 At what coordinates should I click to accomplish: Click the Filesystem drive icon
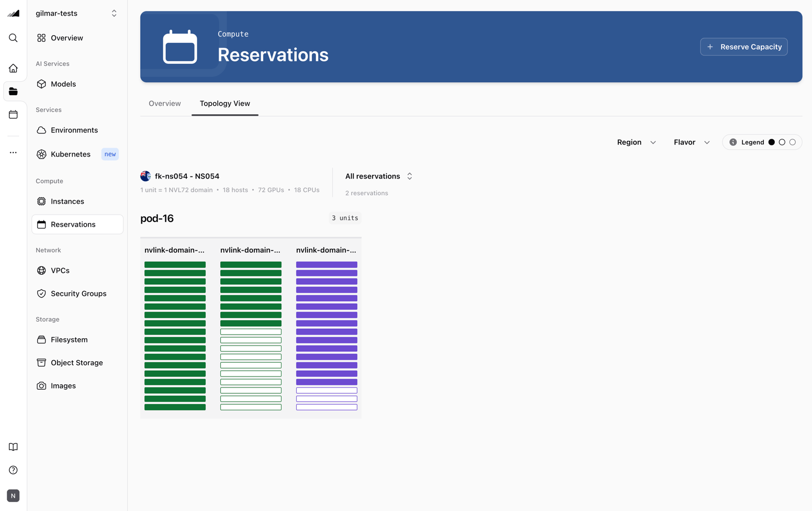click(41, 339)
